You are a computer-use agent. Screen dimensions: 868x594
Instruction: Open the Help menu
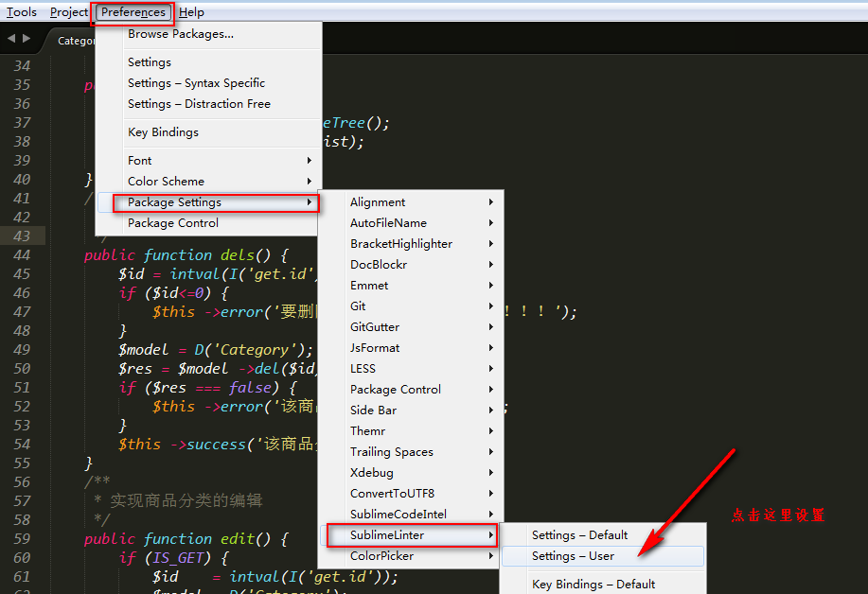coord(191,12)
